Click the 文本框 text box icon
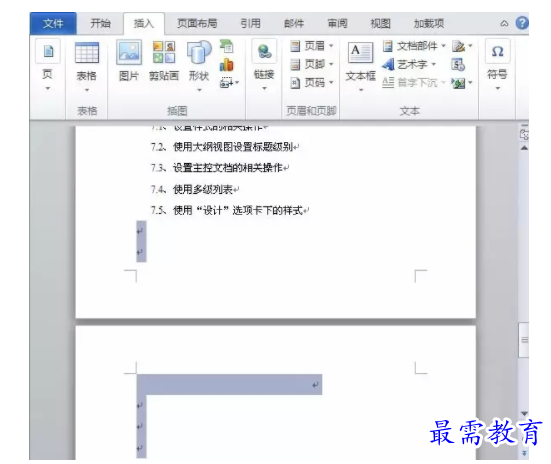Image resolution: width=551 pixels, height=464 pixels. pyautogui.click(x=360, y=52)
